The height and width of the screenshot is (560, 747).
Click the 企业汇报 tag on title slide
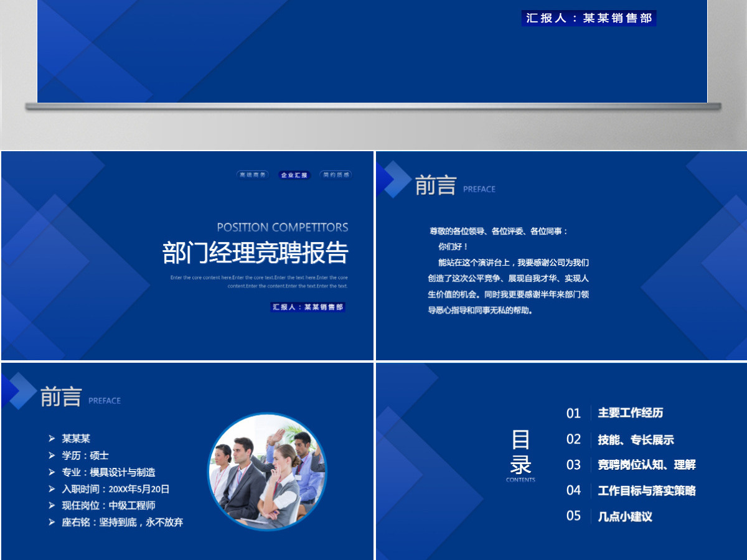[x=294, y=175]
